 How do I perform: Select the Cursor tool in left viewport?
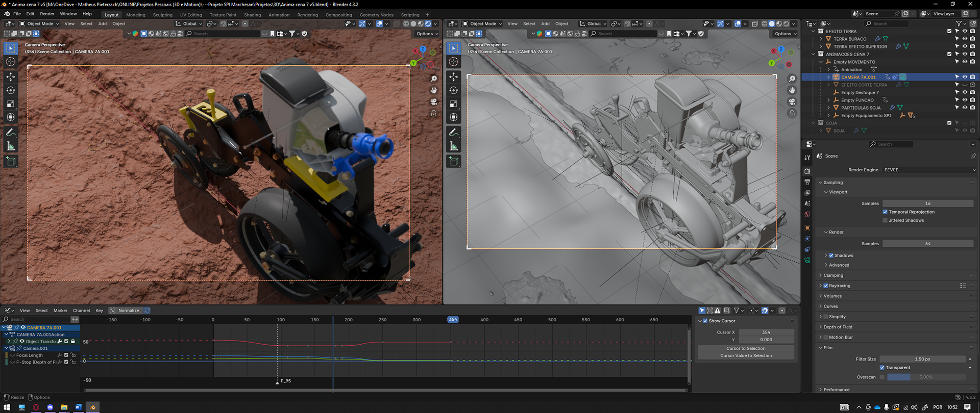11,62
